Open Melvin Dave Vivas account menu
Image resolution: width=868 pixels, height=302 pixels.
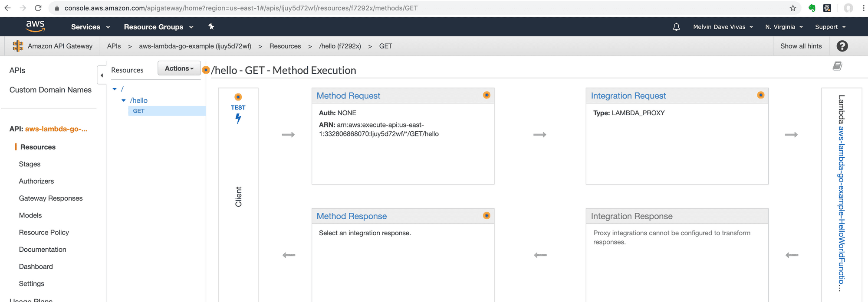pos(723,27)
